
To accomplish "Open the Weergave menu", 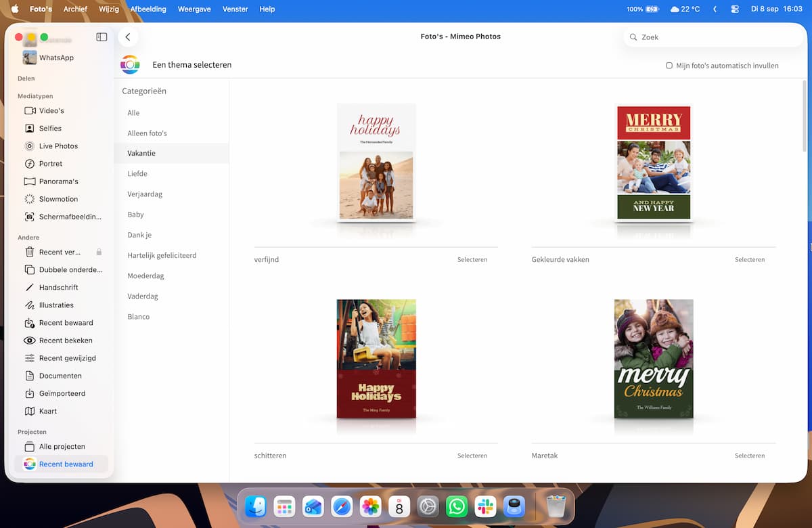I will coord(194,9).
